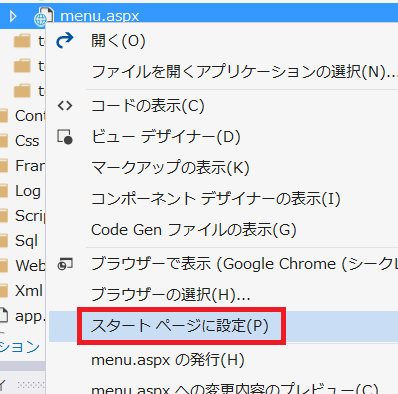The height and width of the screenshot is (394, 398).
Task: Select the Sql folder in the tree
Action: pyautogui.click(x=26, y=241)
